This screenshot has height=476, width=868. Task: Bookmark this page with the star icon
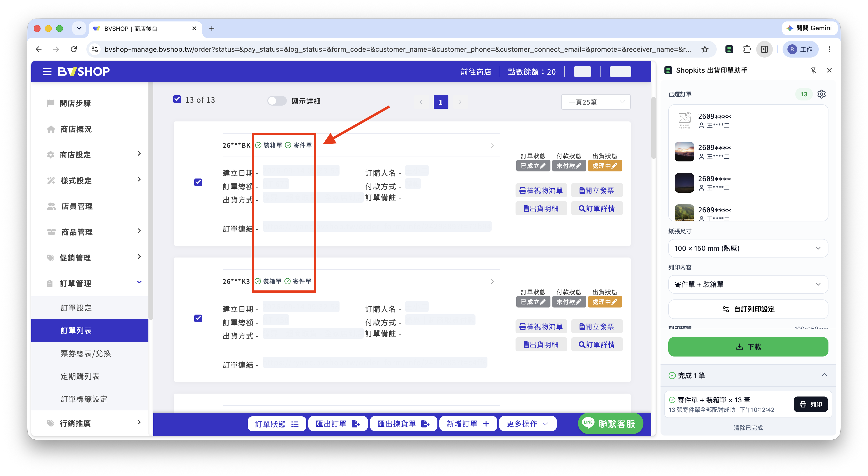coord(704,49)
